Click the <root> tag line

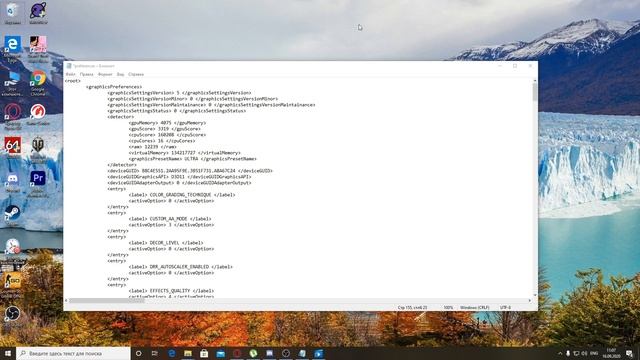(73, 81)
